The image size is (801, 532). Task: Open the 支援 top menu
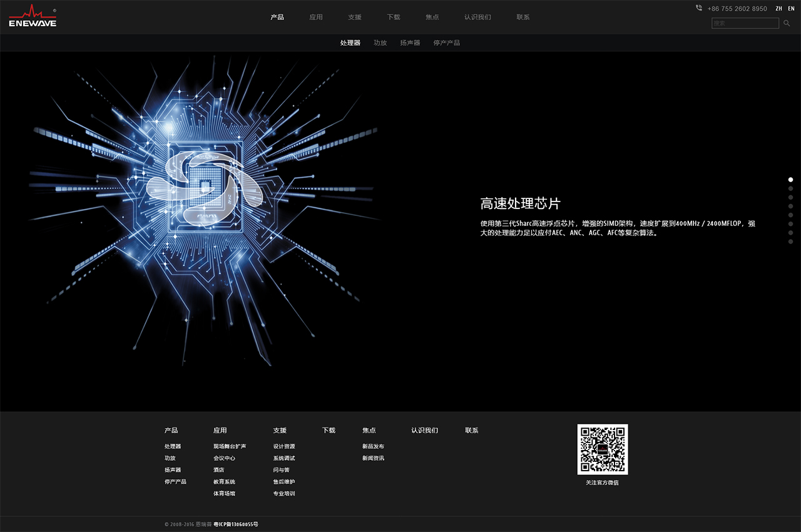(355, 17)
